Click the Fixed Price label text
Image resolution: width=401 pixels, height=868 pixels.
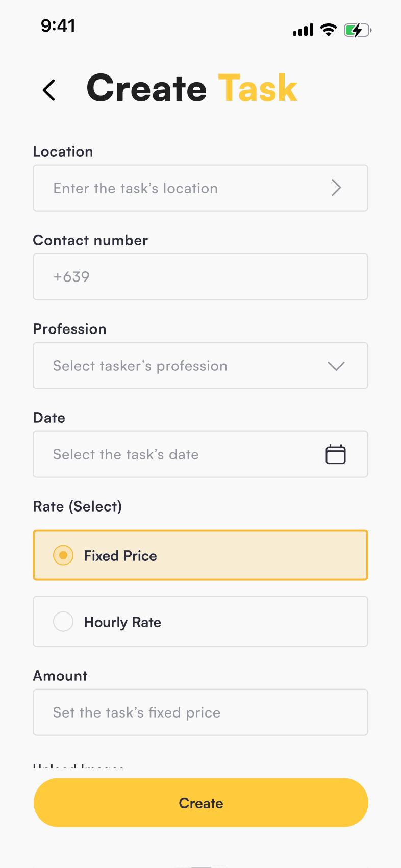[x=120, y=556]
